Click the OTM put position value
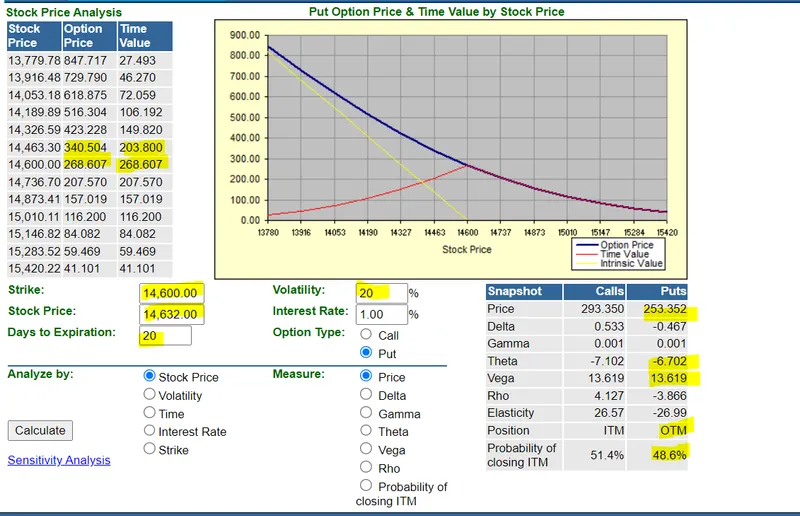This screenshot has height=516, width=800. (x=657, y=430)
